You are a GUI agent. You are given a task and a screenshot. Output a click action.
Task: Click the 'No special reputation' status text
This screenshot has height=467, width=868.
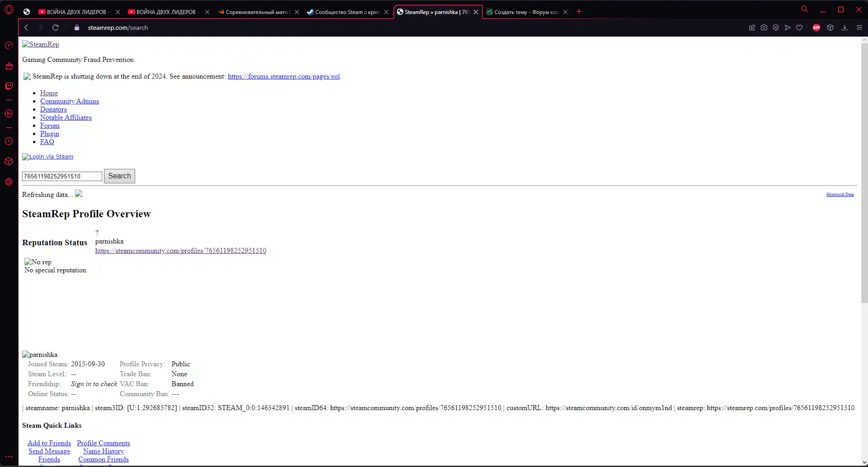click(55, 270)
